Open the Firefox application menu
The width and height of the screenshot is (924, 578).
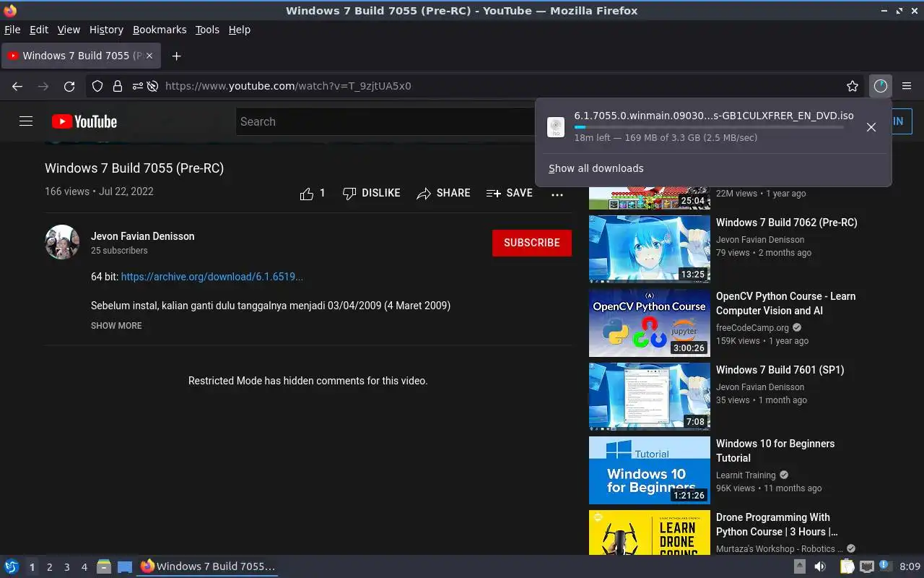(x=907, y=86)
